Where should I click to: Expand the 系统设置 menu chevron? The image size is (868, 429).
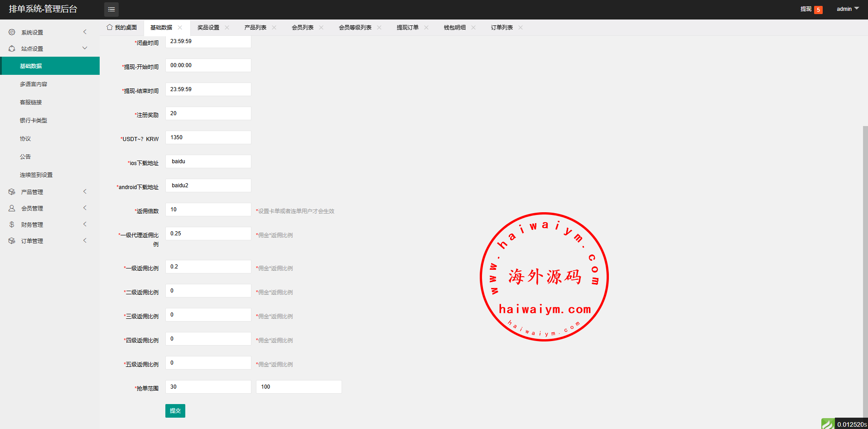pos(85,32)
